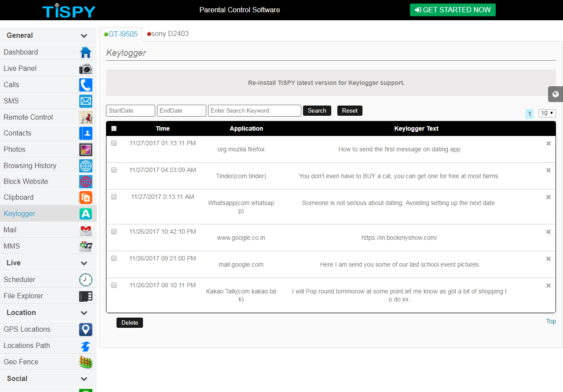Focus the StartDate input field
Screen dimensions: 563x392
pos(131,110)
